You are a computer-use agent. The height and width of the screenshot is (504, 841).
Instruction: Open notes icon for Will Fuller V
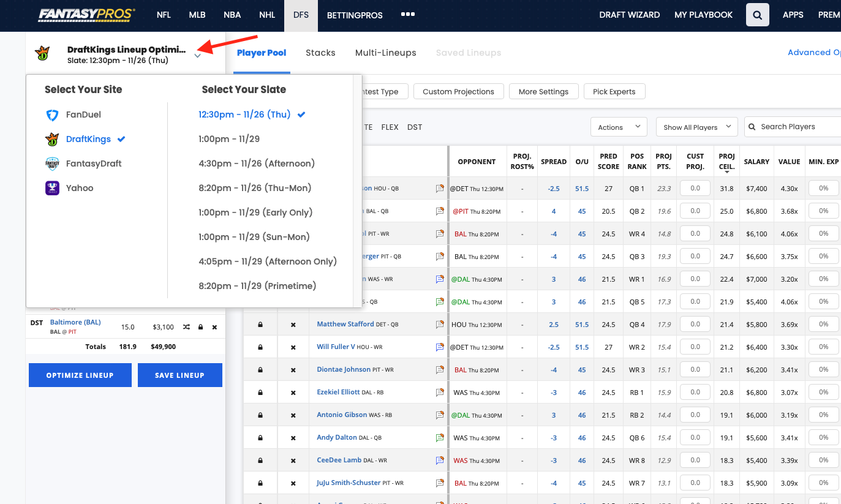point(440,347)
